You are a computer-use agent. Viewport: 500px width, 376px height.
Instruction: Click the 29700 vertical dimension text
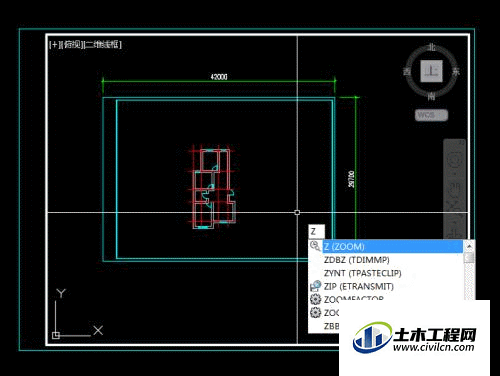[x=351, y=179]
